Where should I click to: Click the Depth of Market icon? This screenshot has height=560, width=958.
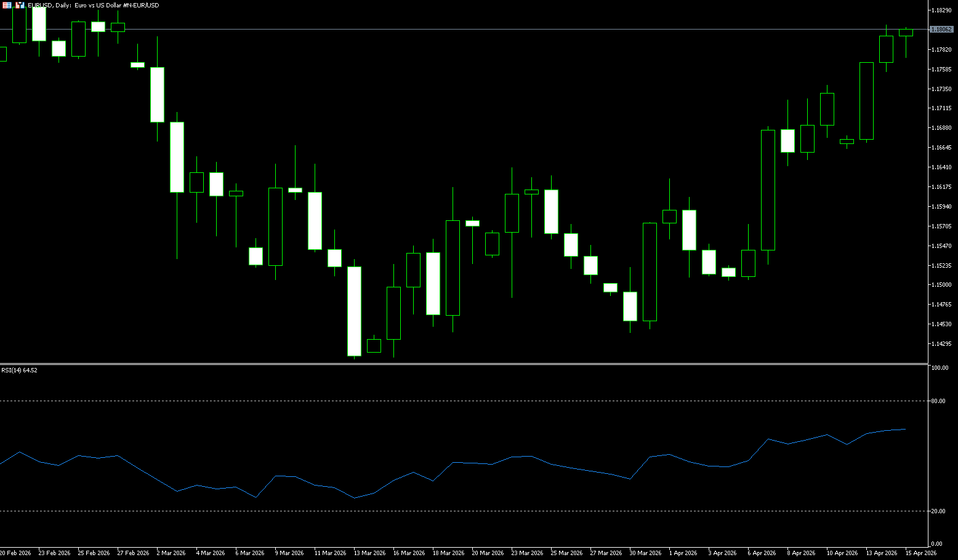20,5
